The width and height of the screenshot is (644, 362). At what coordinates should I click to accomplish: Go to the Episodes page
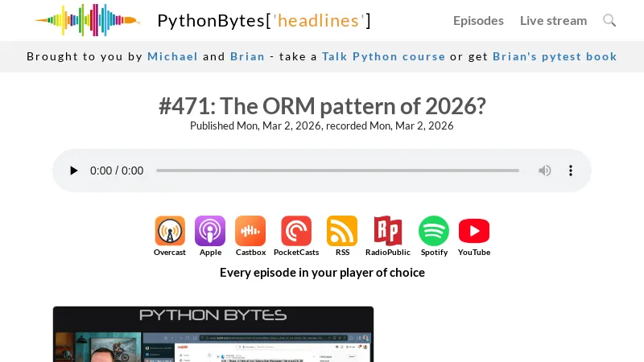pyautogui.click(x=478, y=21)
